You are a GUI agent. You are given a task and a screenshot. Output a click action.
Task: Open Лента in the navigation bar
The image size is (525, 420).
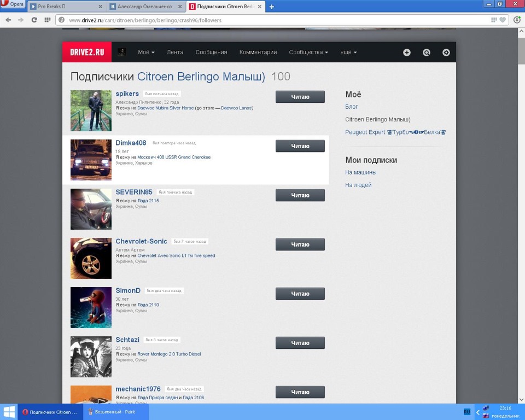point(175,52)
